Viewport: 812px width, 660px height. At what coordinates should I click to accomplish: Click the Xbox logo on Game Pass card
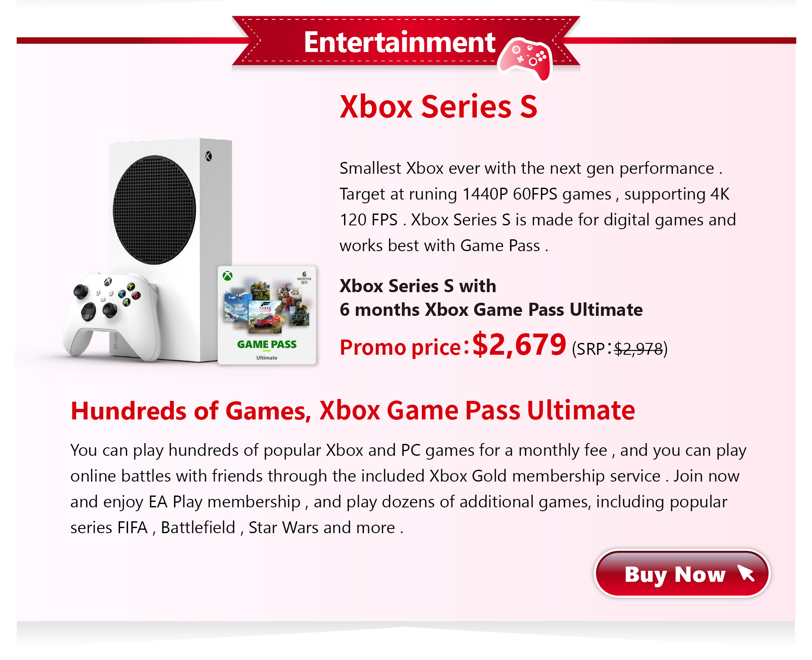(x=227, y=276)
